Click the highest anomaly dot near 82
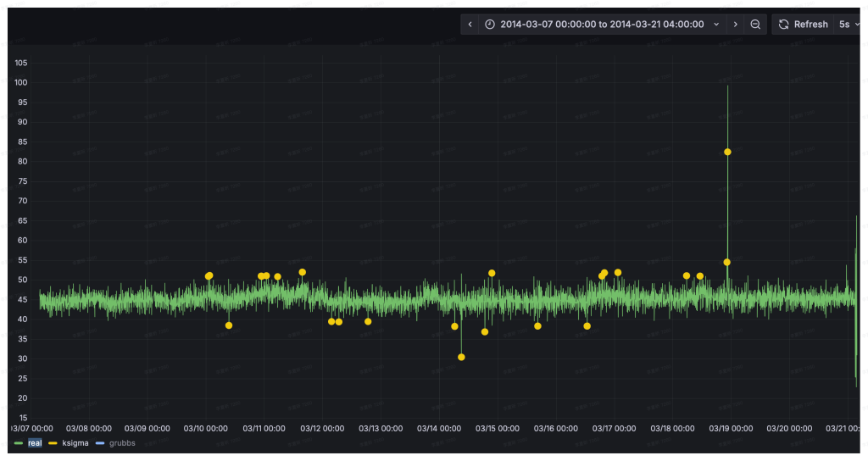This screenshot has width=868, height=461. pyautogui.click(x=727, y=152)
